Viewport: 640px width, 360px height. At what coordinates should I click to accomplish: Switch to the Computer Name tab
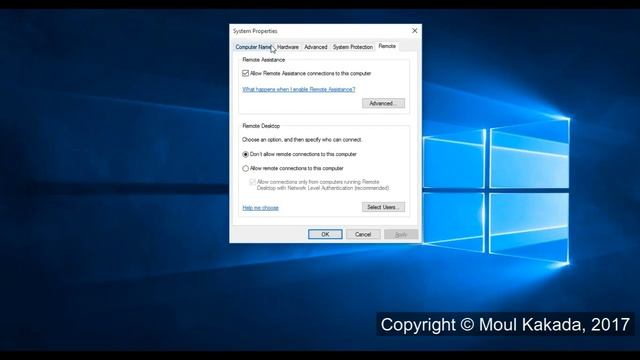pyautogui.click(x=253, y=47)
